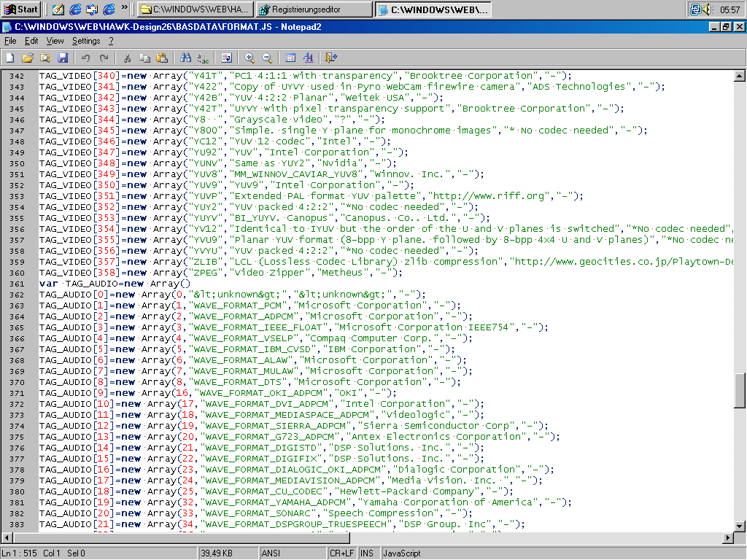This screenshot has width=747, height=560.
Task: Click the Copy icon in toolbar
Action: pos(144,58)
